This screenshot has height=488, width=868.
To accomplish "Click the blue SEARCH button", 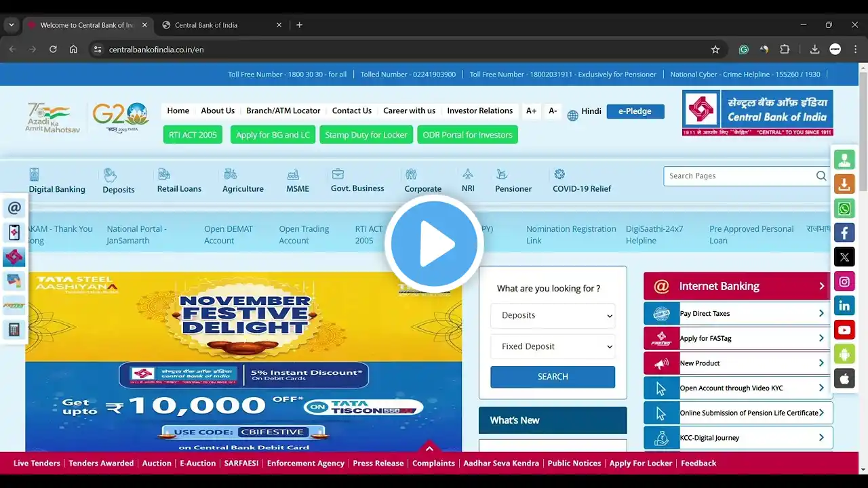I will (553, 377).
